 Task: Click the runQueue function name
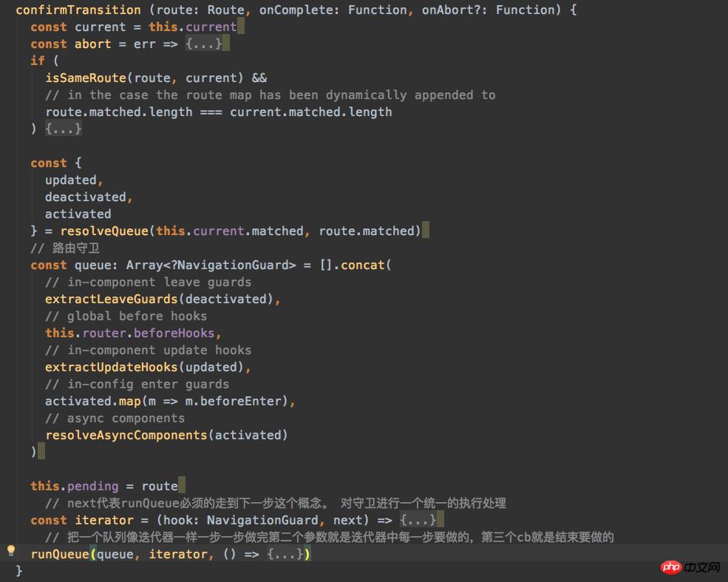(60, 554)
